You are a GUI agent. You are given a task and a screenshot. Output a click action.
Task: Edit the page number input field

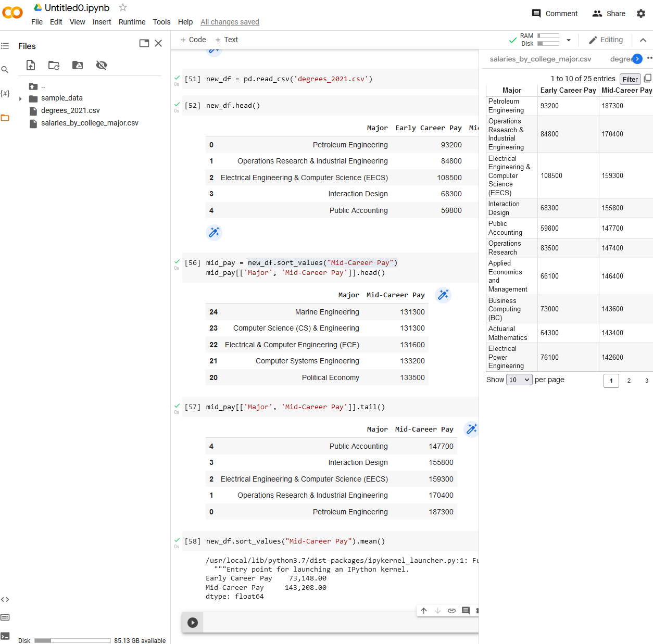[x=611, y=381]
